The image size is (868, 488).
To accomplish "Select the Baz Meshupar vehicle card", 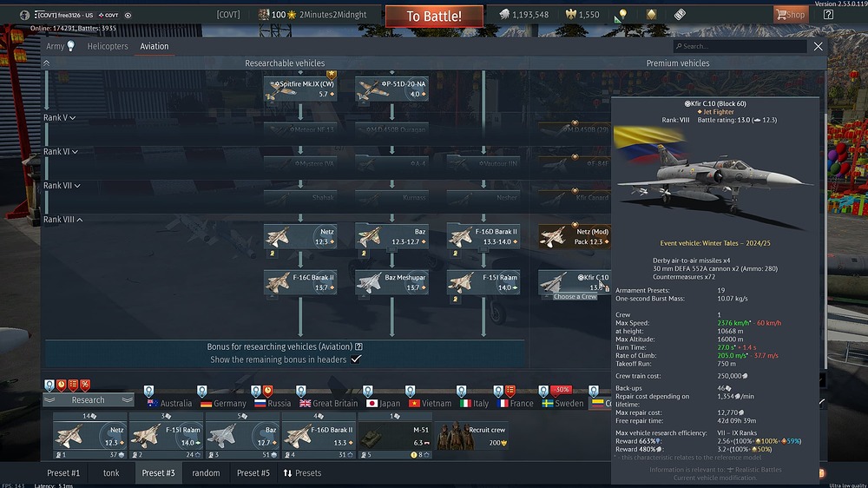I will coord(391,282).
